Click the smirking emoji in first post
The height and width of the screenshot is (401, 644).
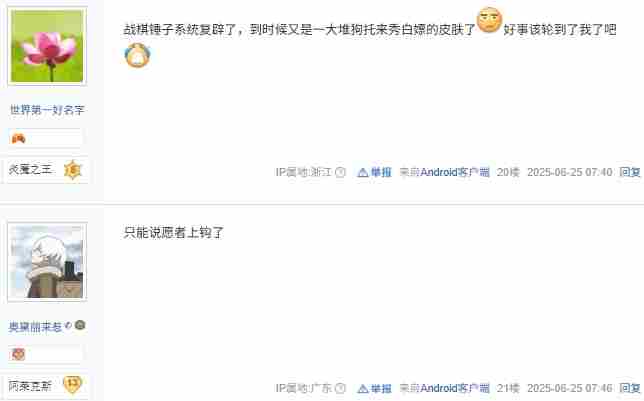(x=489, y=20)
